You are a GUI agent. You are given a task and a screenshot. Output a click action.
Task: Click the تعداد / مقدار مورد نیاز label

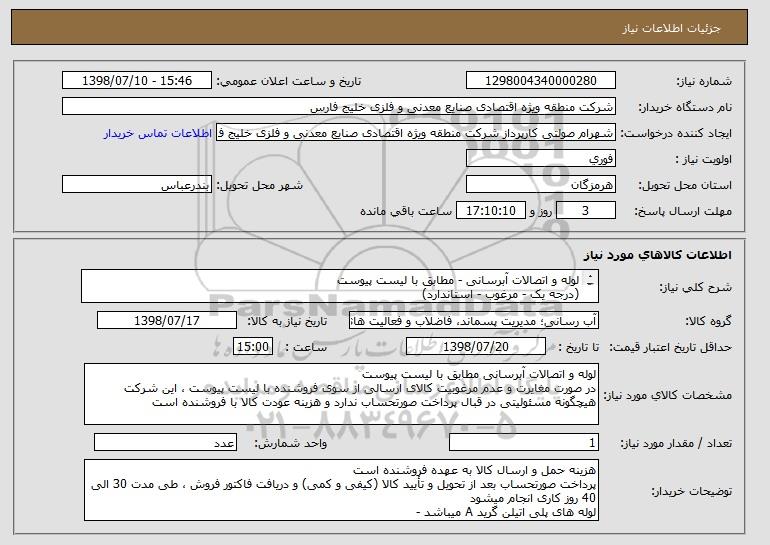pos(676,444)
